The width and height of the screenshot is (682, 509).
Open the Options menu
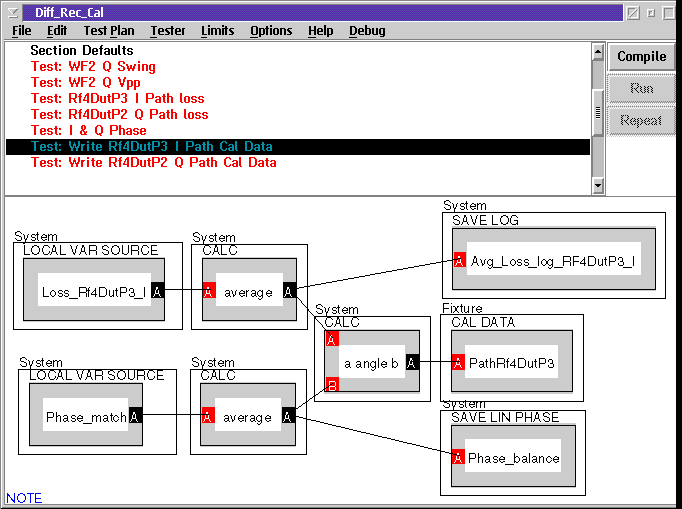[271, 31]
